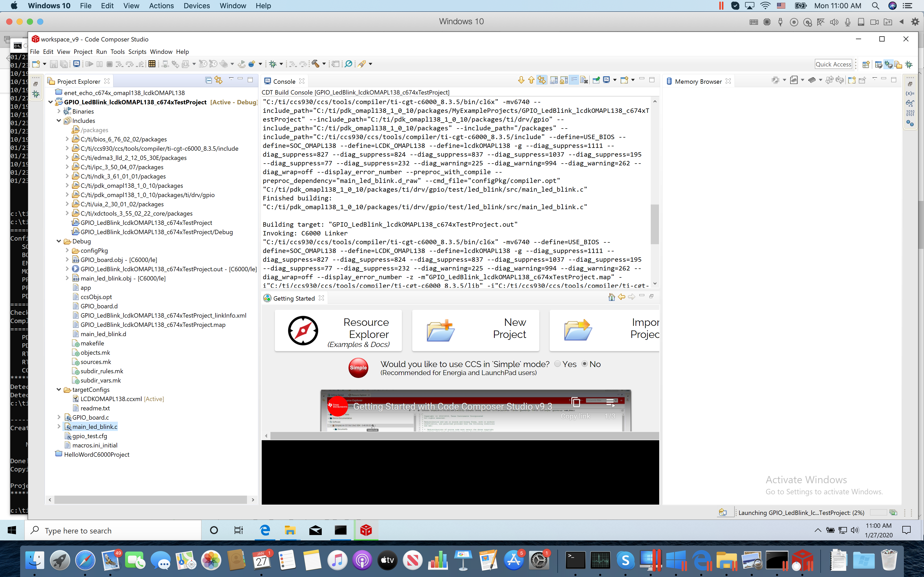924x577 pixels.
Task: Open the Build hammer dropdown arrow
Action: (x=324, y=64)
